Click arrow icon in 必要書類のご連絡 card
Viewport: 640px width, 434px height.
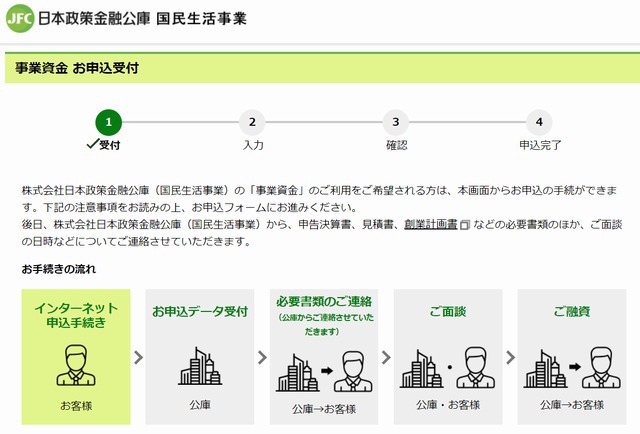coord(327,371)
